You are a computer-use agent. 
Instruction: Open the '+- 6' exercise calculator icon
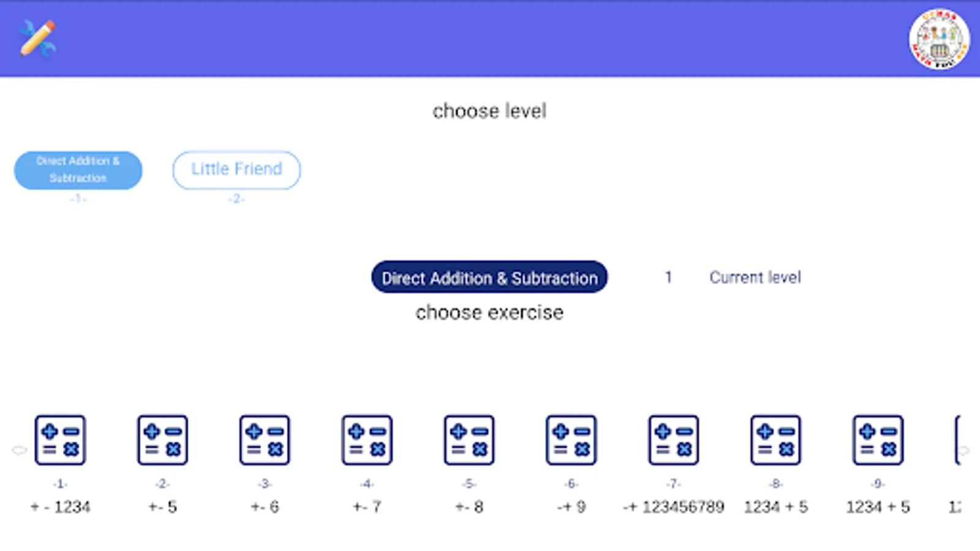[x=265, y=440]
